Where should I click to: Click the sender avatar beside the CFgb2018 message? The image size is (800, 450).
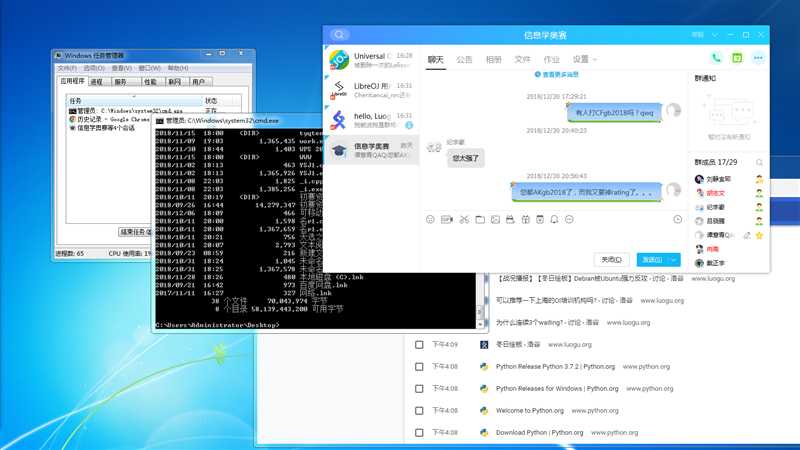673,110
